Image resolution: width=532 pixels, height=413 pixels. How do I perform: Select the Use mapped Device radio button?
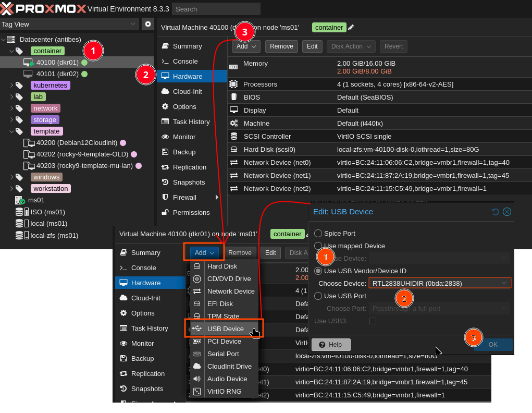tap(318, 246)
